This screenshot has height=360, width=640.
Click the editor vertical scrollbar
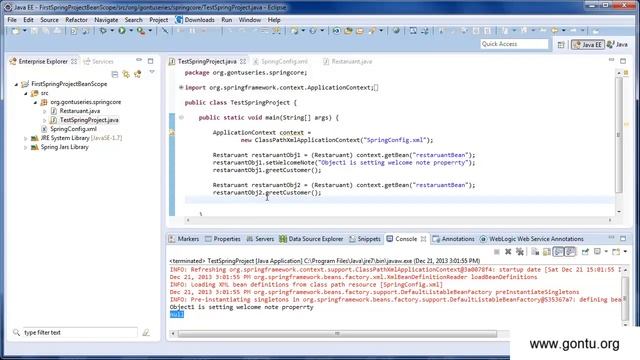(619, 134)
